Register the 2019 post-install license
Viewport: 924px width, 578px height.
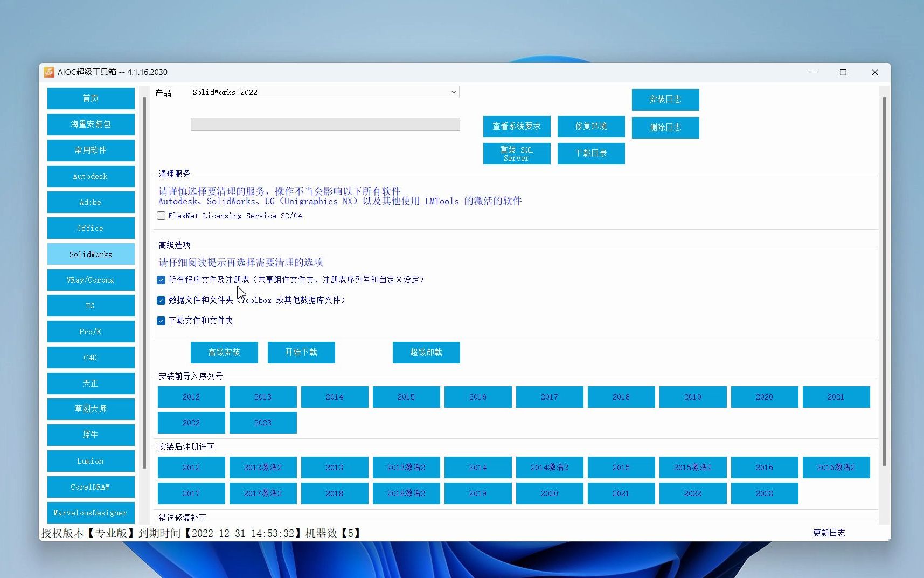478,493
